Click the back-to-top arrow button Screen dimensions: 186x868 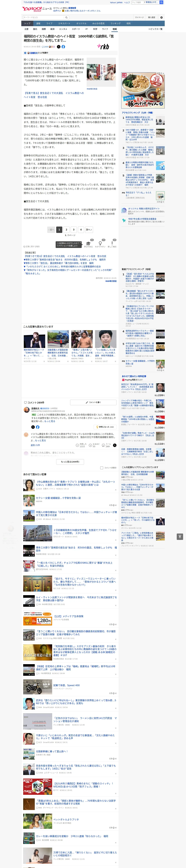click(180, 536)
